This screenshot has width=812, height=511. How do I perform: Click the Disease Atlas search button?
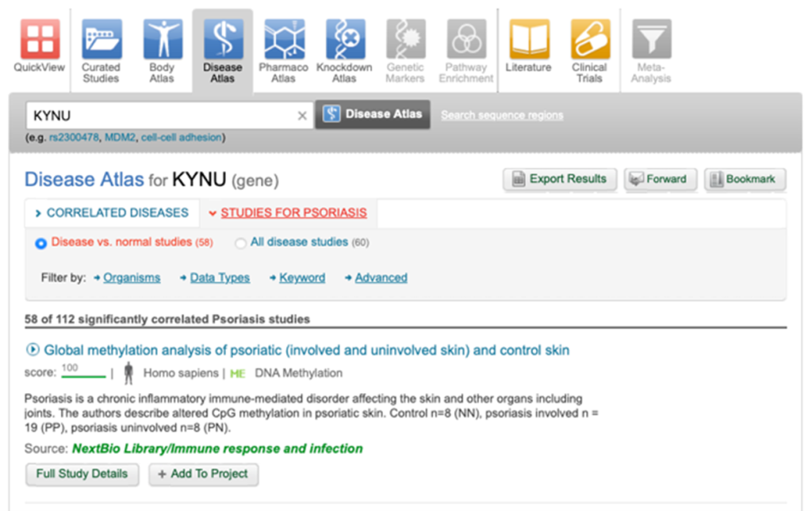(x=373, y=114)
